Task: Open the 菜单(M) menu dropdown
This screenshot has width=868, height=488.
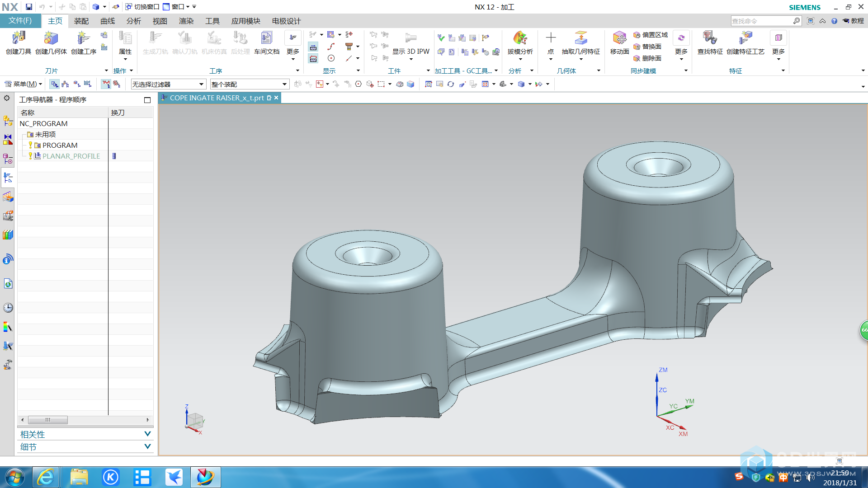Action: click(x=24, y=84)
